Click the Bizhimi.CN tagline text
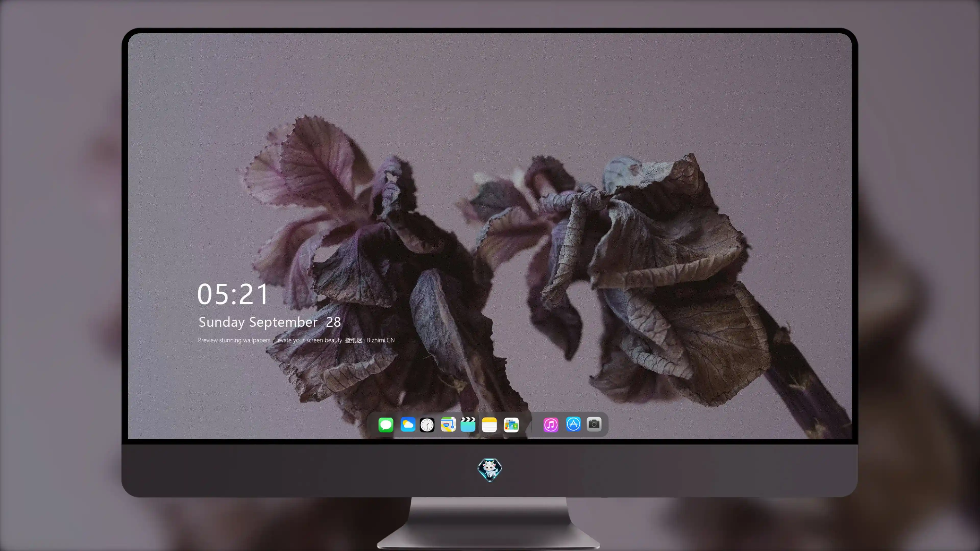Screen dimensions: 980x551 (296, 340)
